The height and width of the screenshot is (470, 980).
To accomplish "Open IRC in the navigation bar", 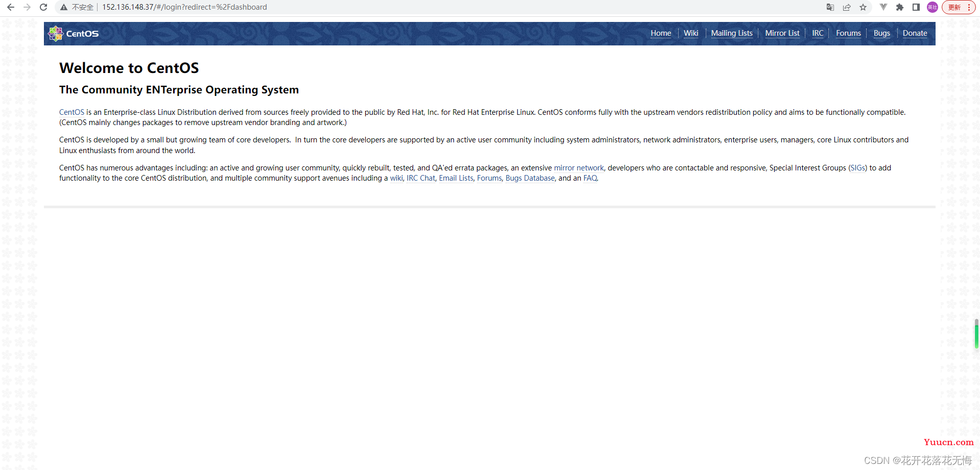I will coord(818,33).
